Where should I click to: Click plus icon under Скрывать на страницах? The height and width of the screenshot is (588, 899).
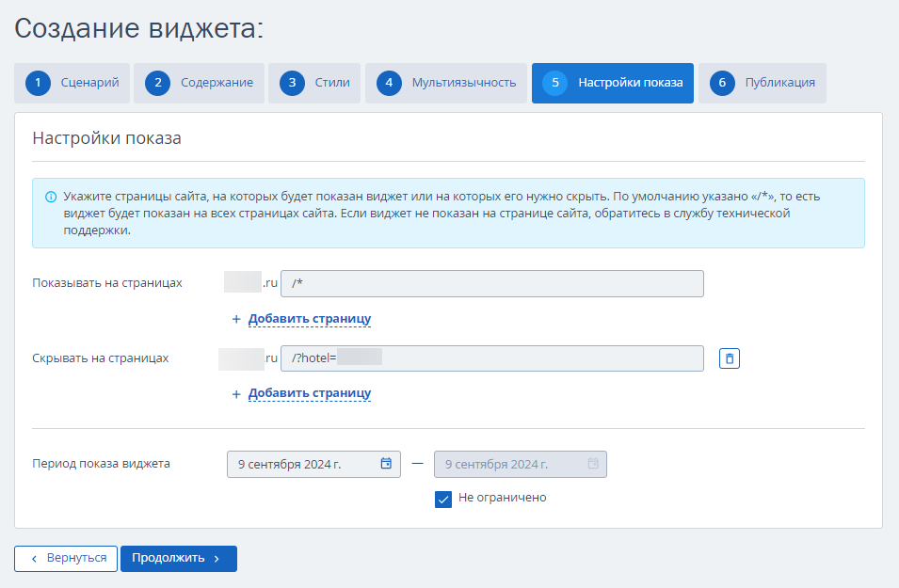pyautogui.click(x=236, y=393)
